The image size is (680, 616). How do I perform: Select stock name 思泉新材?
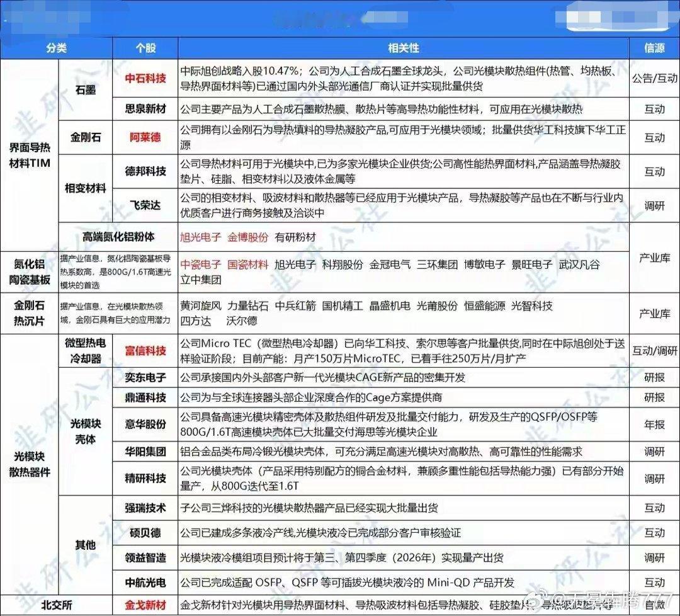tap(145, 109)
